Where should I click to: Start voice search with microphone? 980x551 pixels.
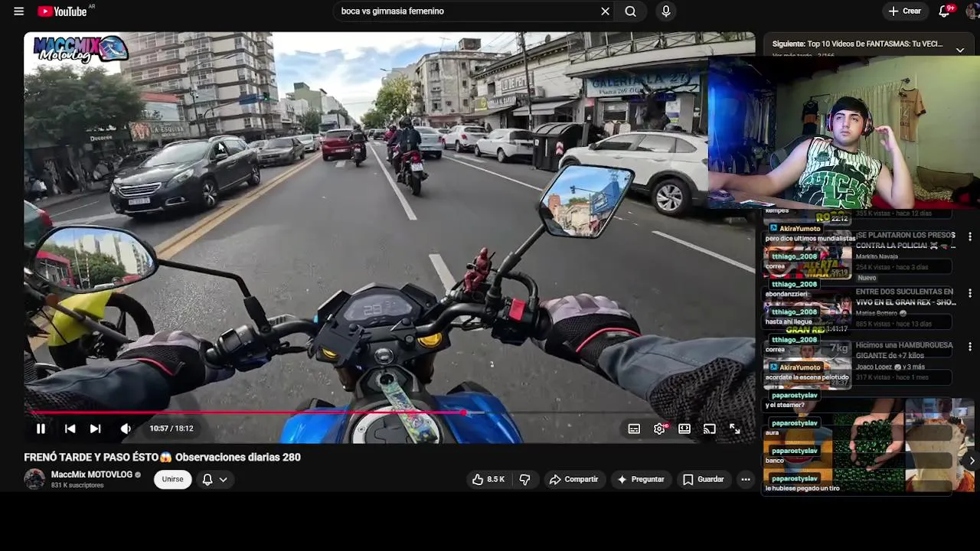(666, 11)
